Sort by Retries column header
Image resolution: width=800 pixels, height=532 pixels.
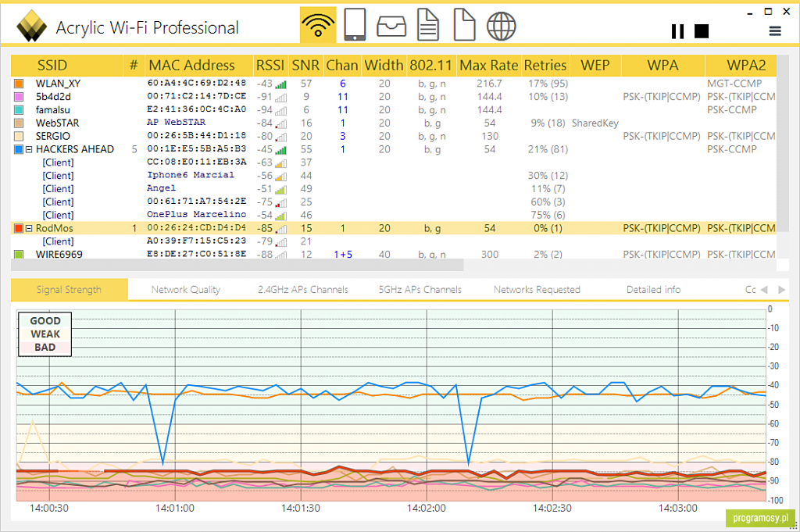[x=545, y=66]
